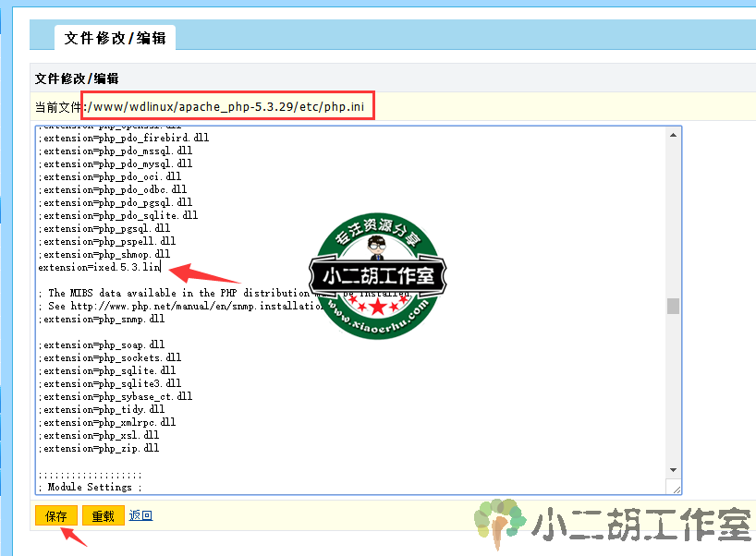Click the scrollbar up arrow in the editor
756x556 pixels.
coord(674,136)
